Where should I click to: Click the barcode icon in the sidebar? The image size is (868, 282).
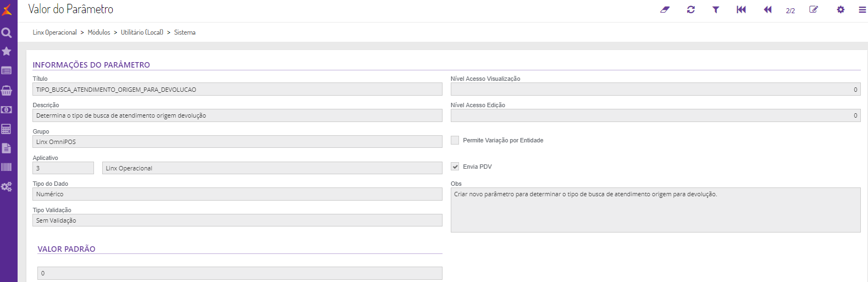pyautogui.click(x=7, y=167)
